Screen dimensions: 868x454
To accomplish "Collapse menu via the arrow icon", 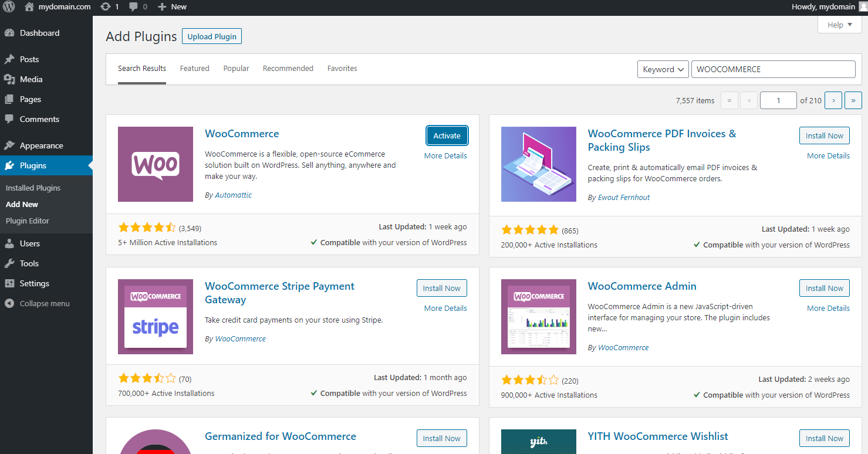I will (x=9, y=303).
